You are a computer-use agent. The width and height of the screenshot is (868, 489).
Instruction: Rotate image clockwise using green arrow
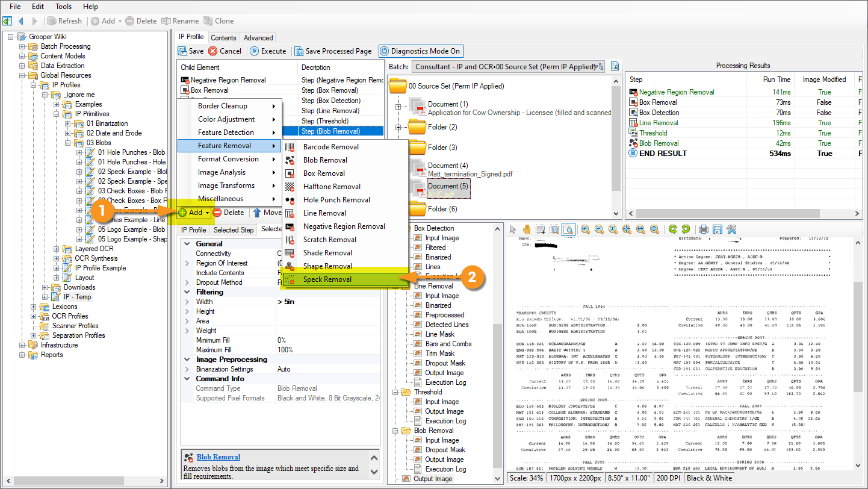[672, 229]
